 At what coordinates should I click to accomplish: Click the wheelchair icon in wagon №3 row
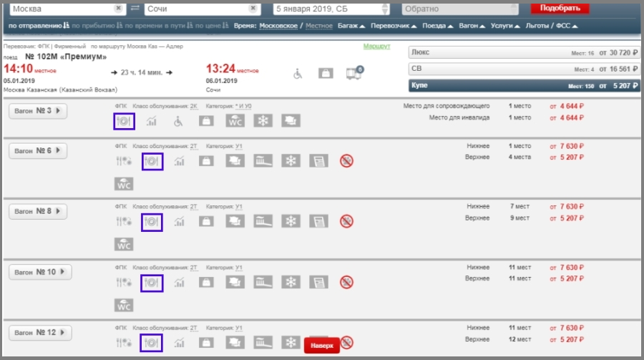tap(178, 121)
